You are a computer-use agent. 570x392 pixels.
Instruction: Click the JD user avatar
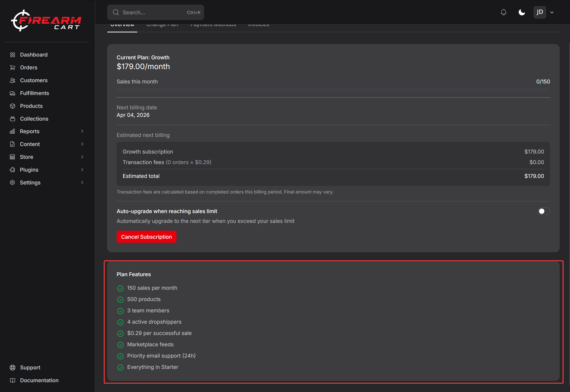coord(540,12)
